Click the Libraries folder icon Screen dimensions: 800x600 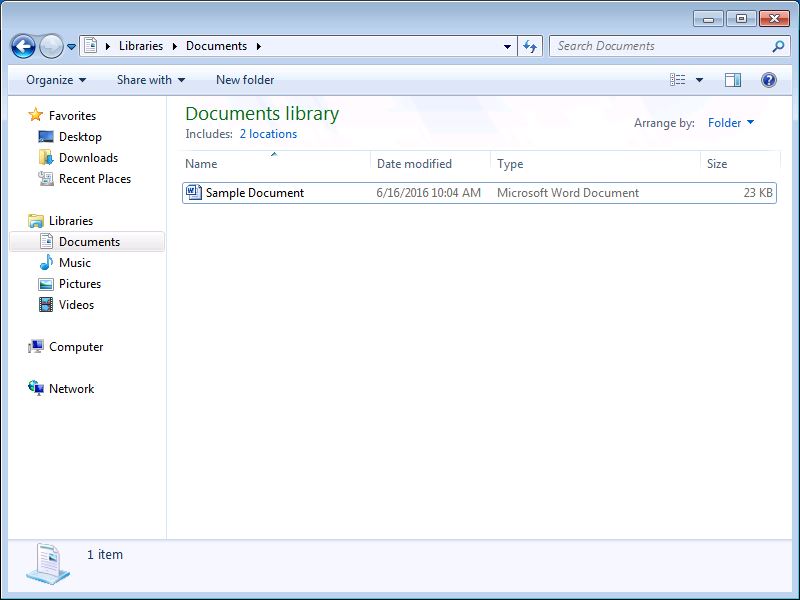[36, 220]
